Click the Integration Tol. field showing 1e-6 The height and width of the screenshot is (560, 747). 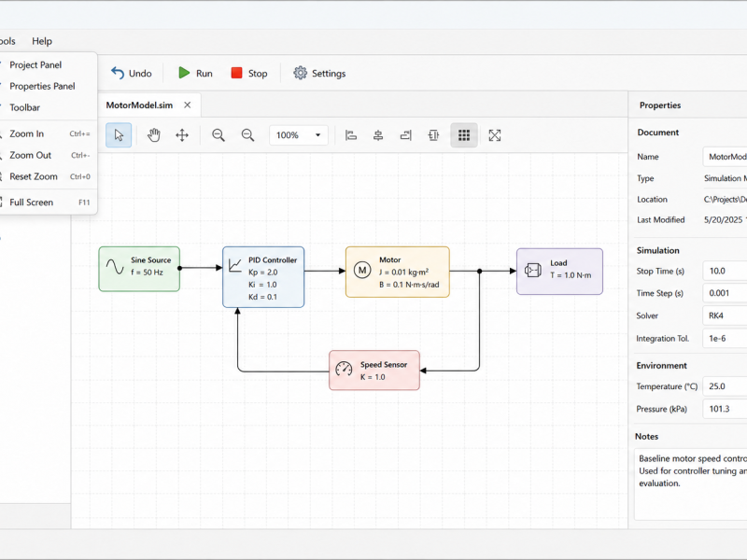pyautogui.click(x=725, y=338)
